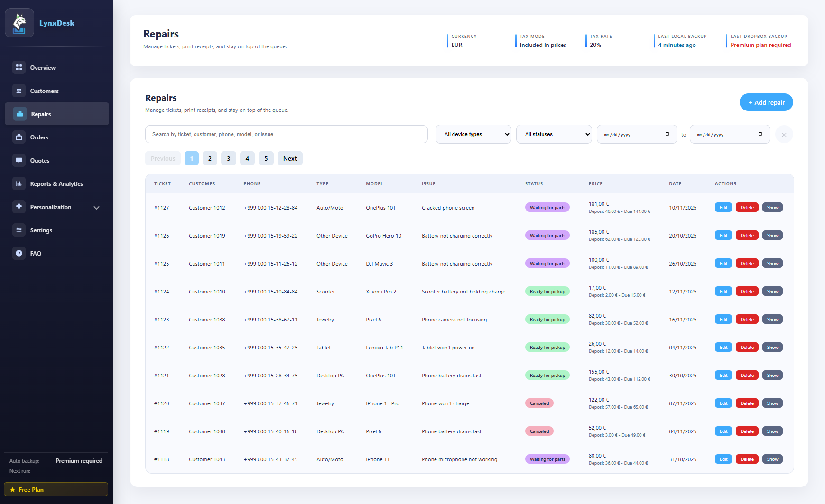This screenshot has width=825, height=504.
Task: Open the Customers sidebar icon
Action: [x=19, y=91]
